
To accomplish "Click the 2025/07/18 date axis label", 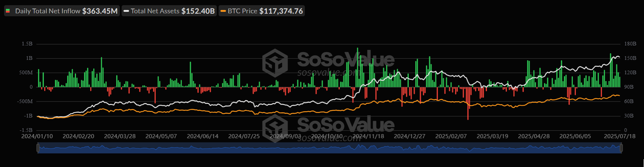I will [619, 136].
